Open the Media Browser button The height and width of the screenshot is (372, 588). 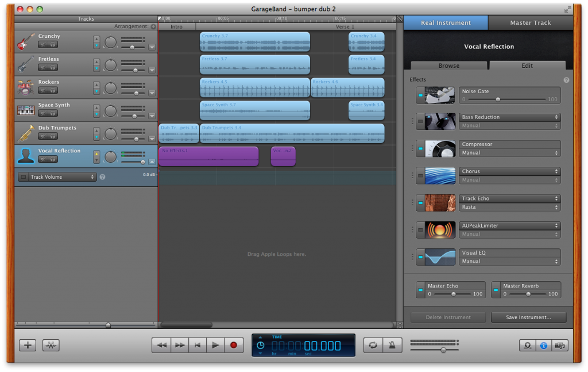point(560,345)
